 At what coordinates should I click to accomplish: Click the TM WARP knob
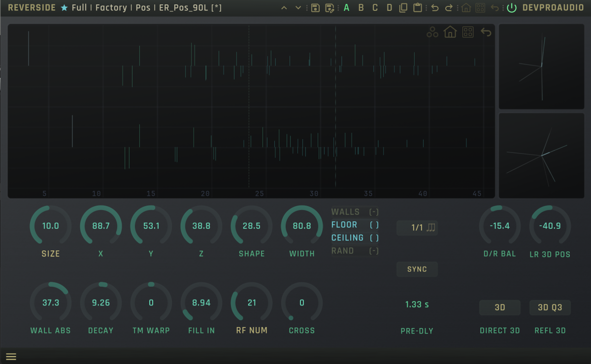pos(151,303)
